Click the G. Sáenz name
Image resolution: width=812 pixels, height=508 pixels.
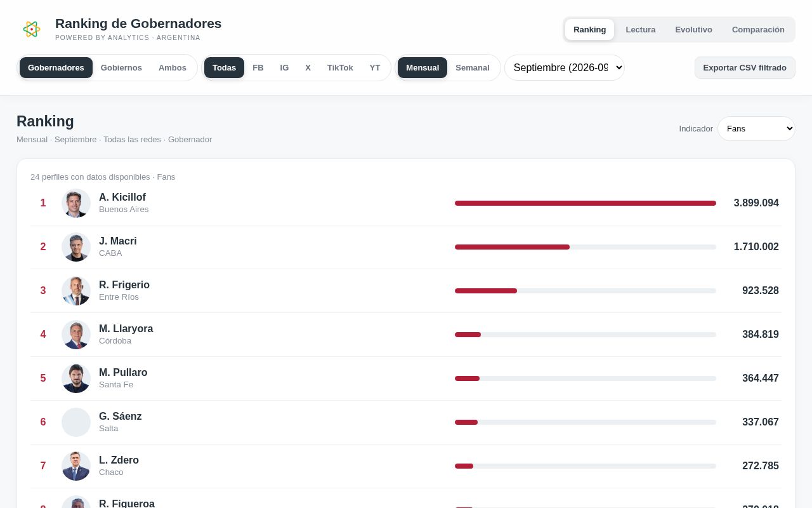(121, 417)
